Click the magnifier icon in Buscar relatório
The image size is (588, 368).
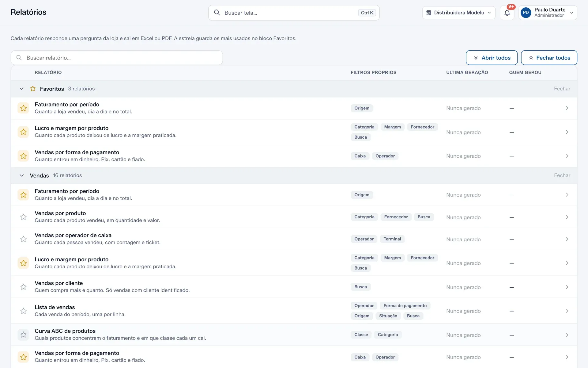pos(19,58)
